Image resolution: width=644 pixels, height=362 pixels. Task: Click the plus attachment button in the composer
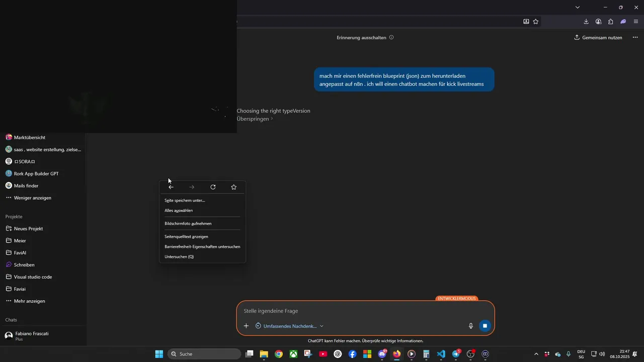tap(246, 326)
